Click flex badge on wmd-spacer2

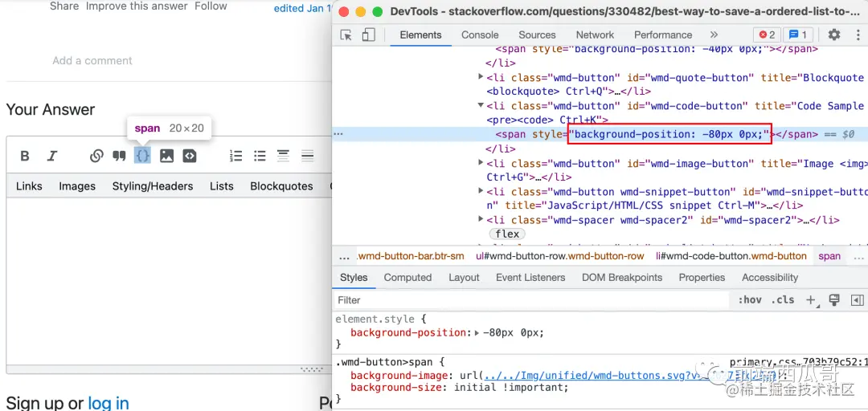507,234
